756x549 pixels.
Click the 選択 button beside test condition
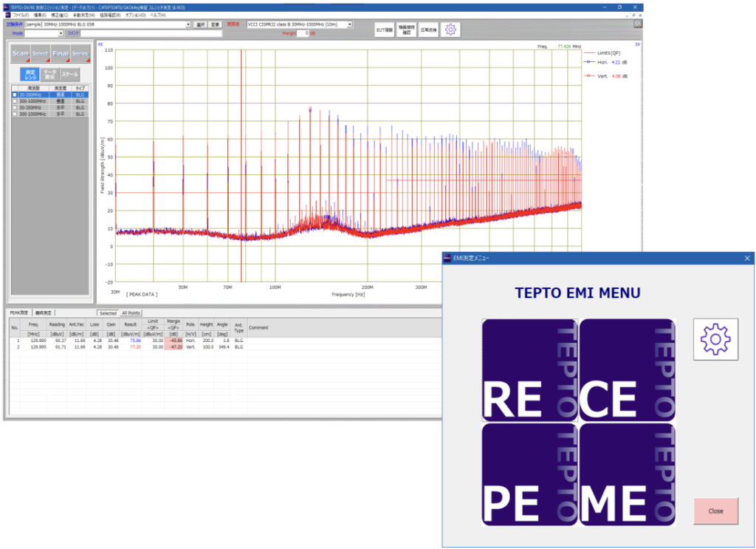click(201, 24)
